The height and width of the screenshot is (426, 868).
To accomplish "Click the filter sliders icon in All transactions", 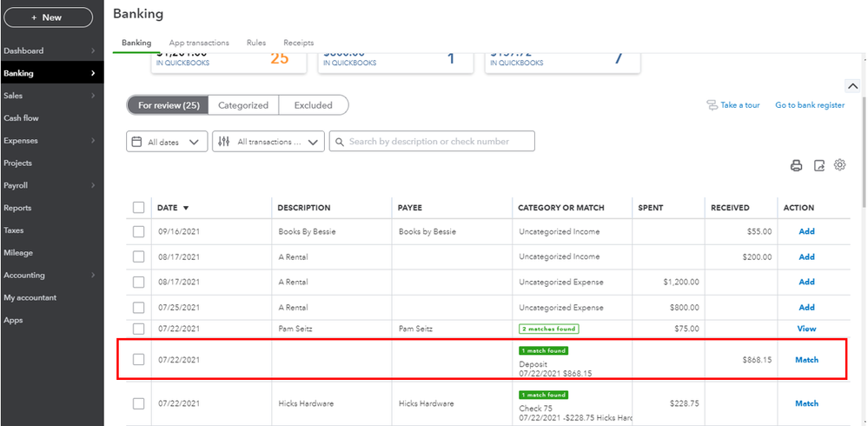I will point(223,141).
